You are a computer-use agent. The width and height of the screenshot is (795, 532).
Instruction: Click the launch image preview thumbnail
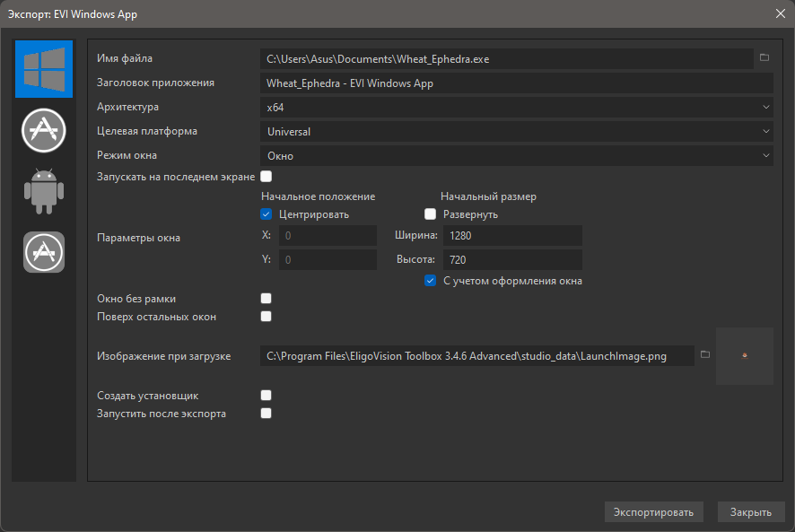[x=745, y=356]
